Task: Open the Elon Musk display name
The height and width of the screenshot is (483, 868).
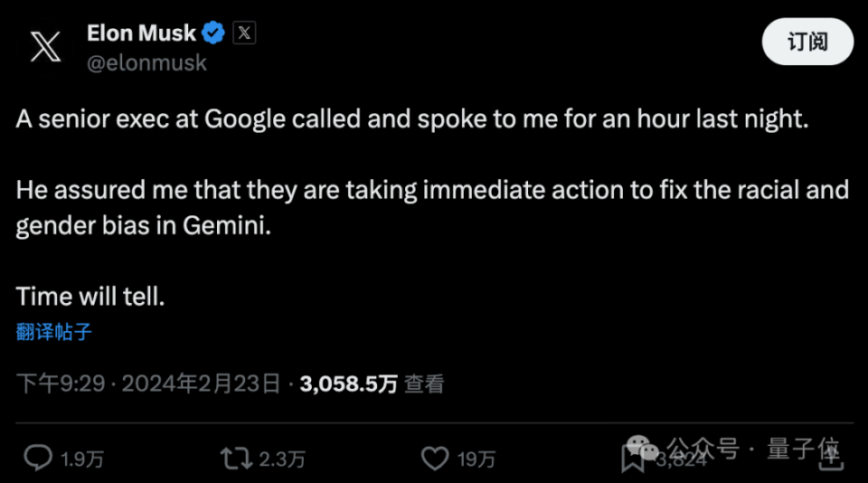Action: click(x=141, y=33)
